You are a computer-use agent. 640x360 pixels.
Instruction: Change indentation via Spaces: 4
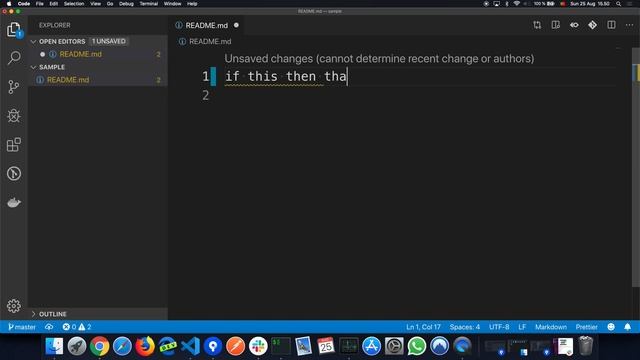coord(464,327)
